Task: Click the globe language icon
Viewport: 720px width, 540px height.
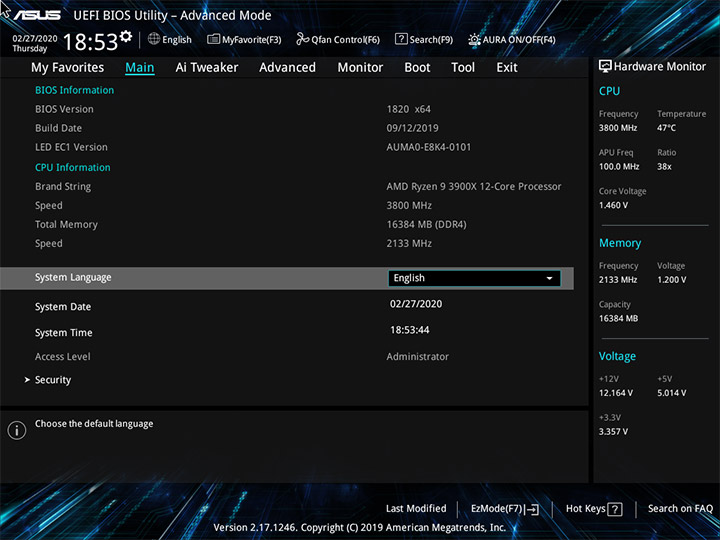Action: coord(154,39)
